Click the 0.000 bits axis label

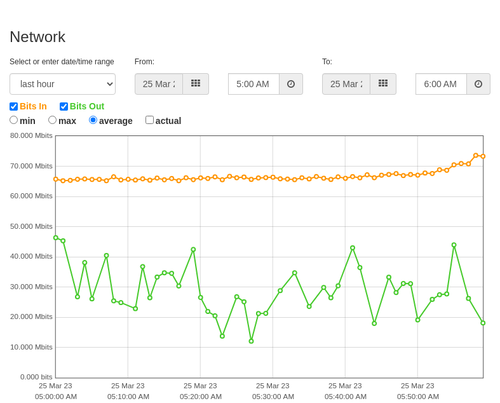point(36,377)
